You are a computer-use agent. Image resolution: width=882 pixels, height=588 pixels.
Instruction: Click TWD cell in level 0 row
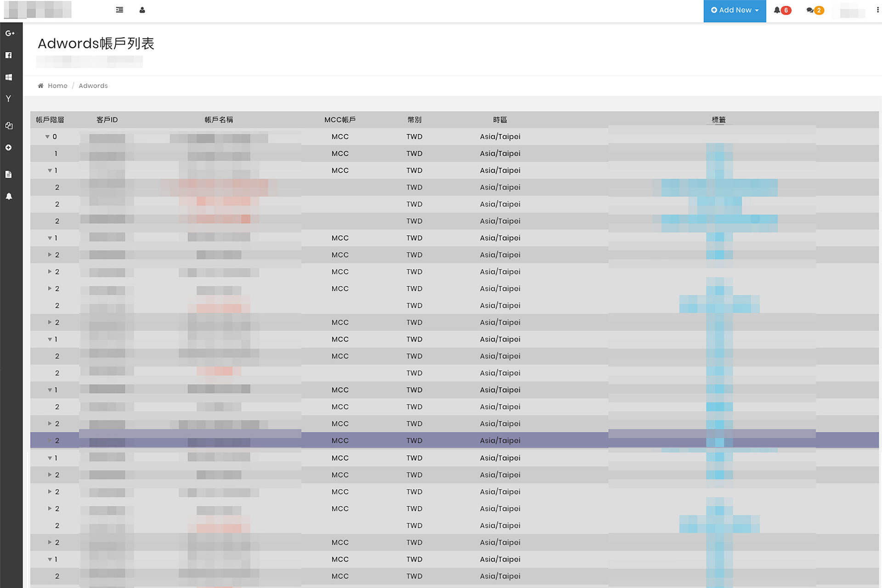pos(414,137)
